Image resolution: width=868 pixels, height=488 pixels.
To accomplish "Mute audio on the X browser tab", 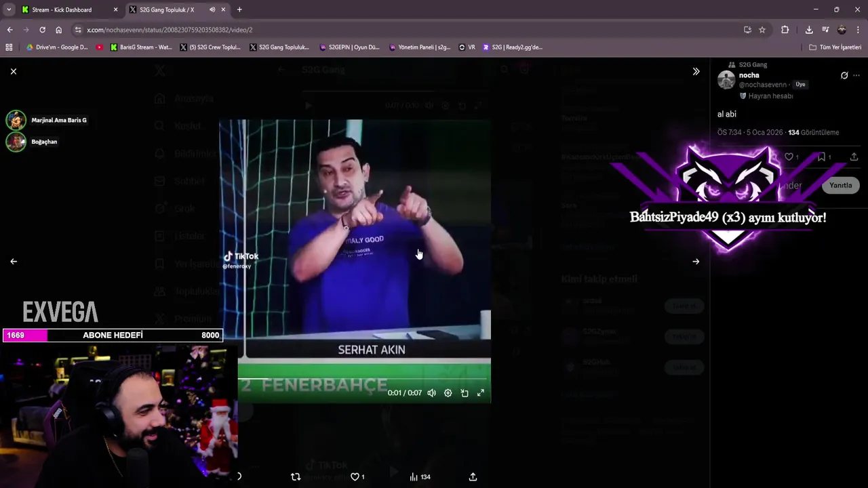I will point(212,9).
